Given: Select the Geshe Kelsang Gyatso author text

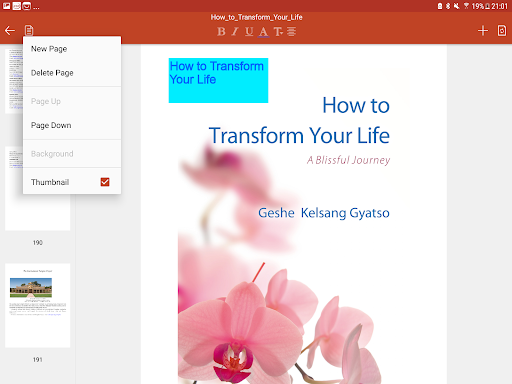Looking at the screenshot, I should point(324,213).
